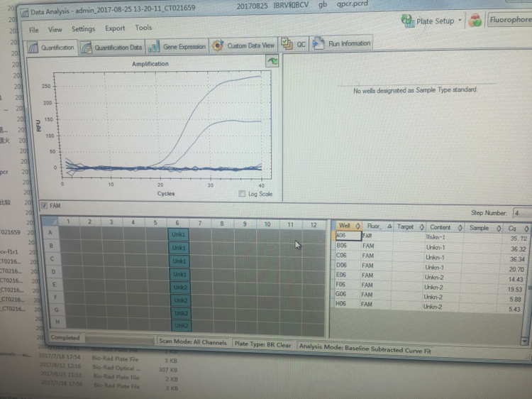Screen dimensions: 532x399
Task: Click the Scan Mode: All Channels status text
Action: (x=193, y=342)
